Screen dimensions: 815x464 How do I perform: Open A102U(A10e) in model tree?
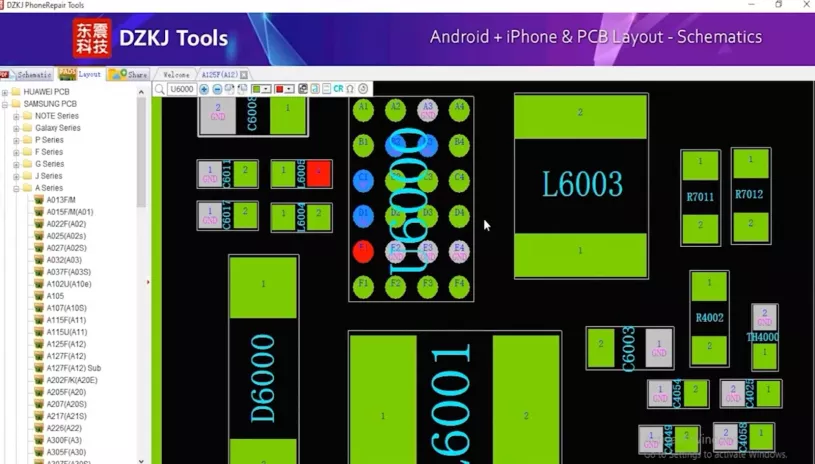(69, 284)
